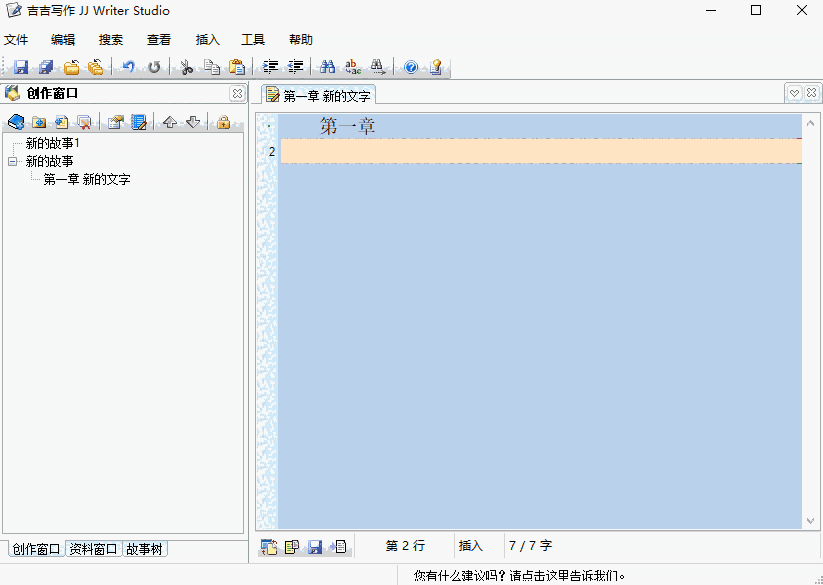This screenshot has width=823, height=585.
Task: Click the 您有什么建议吗 feedback link
Action: pyautogui.click(x=520, y=576)
